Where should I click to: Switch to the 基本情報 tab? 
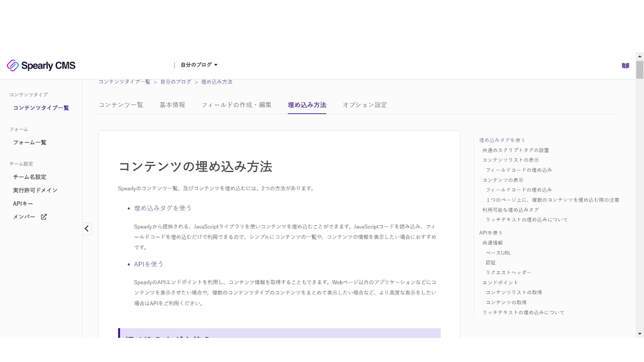click(x=172, y=105)
